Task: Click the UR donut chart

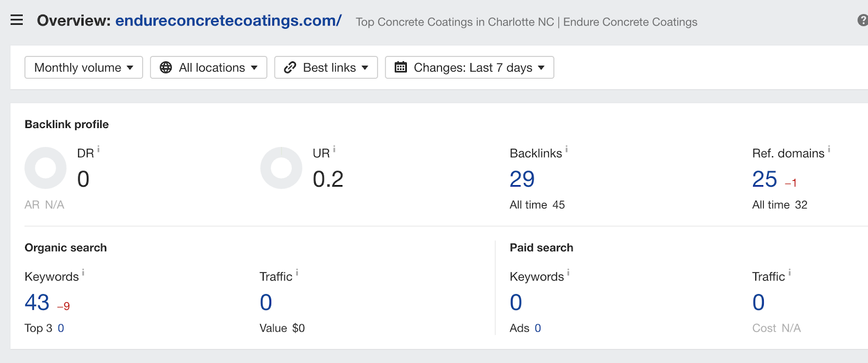Action: (281, 168)
